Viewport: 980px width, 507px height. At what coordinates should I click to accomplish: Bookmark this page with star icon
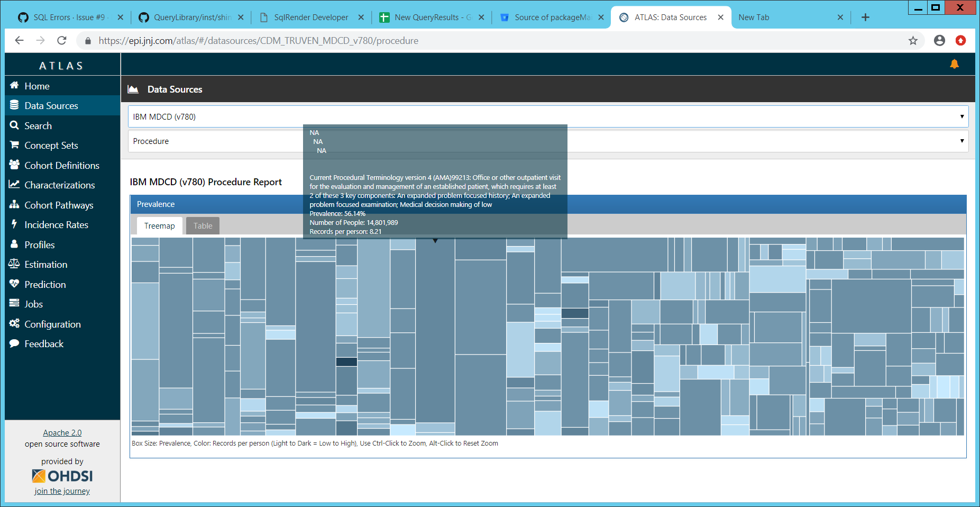913,41
